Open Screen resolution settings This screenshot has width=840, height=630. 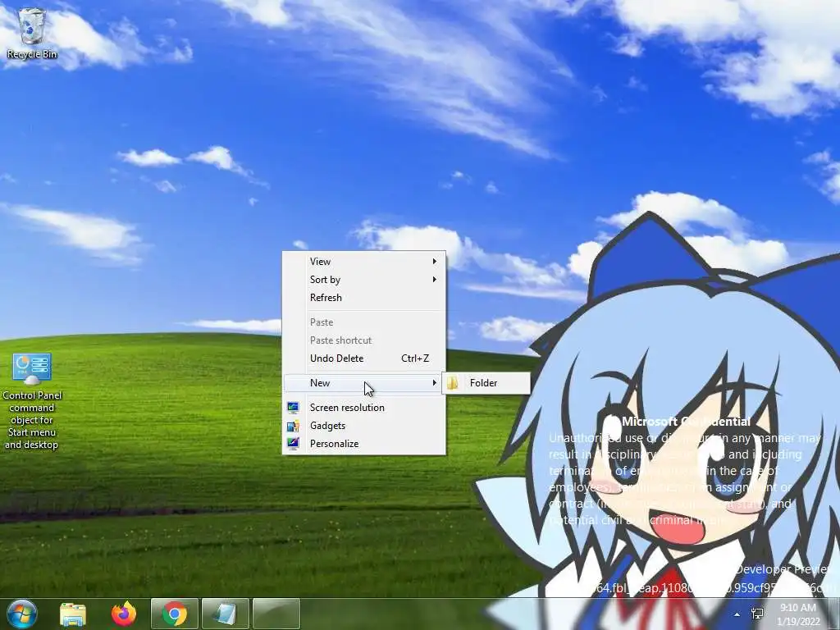point(364,408)
